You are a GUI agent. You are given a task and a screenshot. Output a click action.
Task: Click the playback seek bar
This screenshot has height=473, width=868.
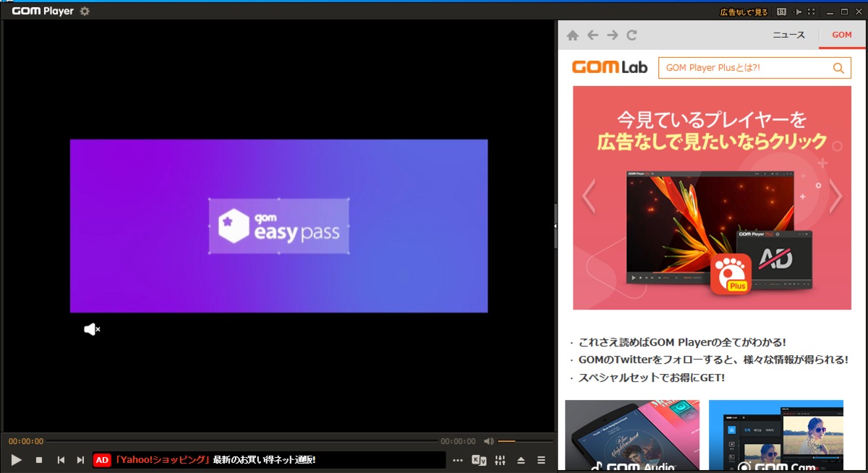(x=242, y=441)
